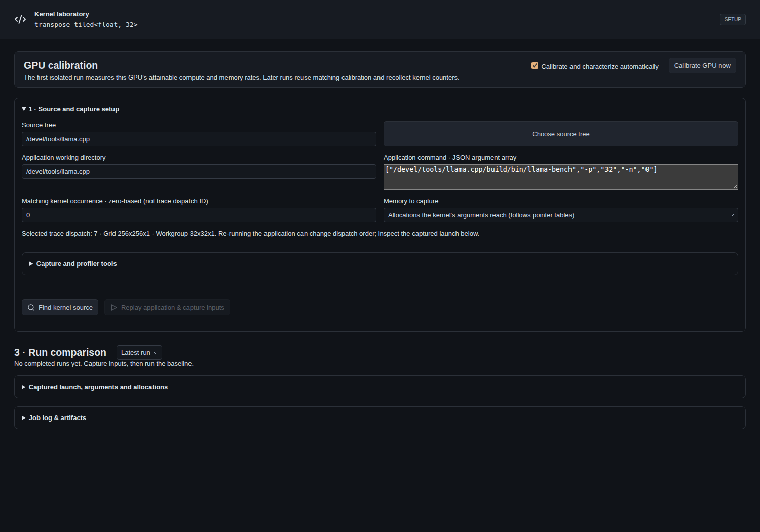Viewport: 760px width, 532px height.
Task: Click the transpose_tiled<float, 32> kernel name
Action: (86, 25)
